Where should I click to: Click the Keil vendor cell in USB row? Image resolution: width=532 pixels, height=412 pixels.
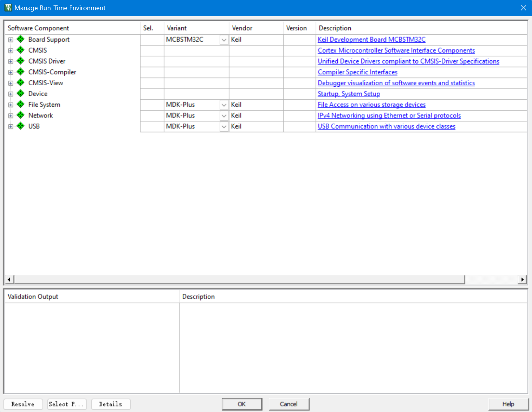[x=256, y=126]
